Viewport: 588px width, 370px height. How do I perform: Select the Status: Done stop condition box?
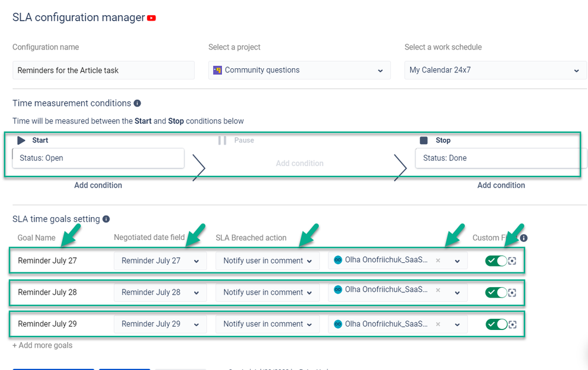tap(501, 158)
